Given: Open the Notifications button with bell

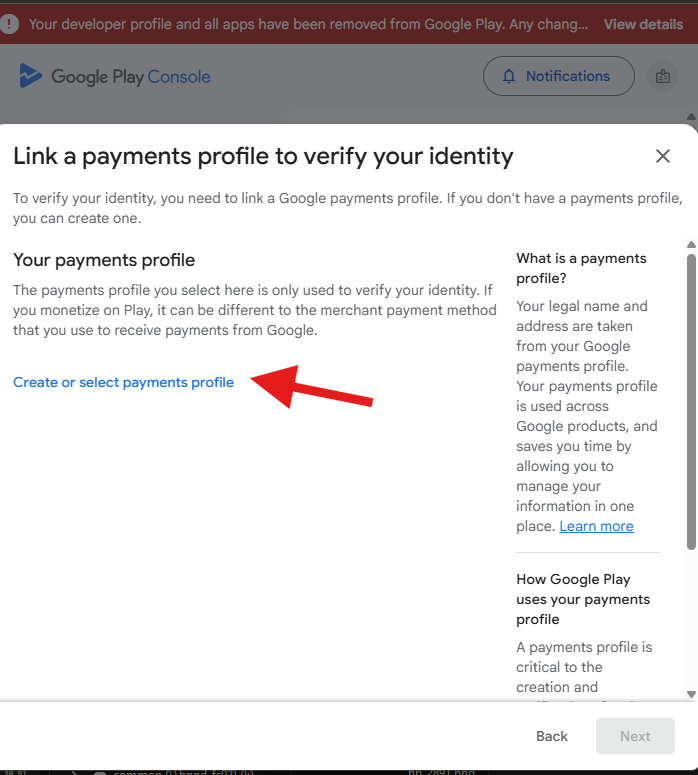Looking at the screenshot, I should (558, 76).
